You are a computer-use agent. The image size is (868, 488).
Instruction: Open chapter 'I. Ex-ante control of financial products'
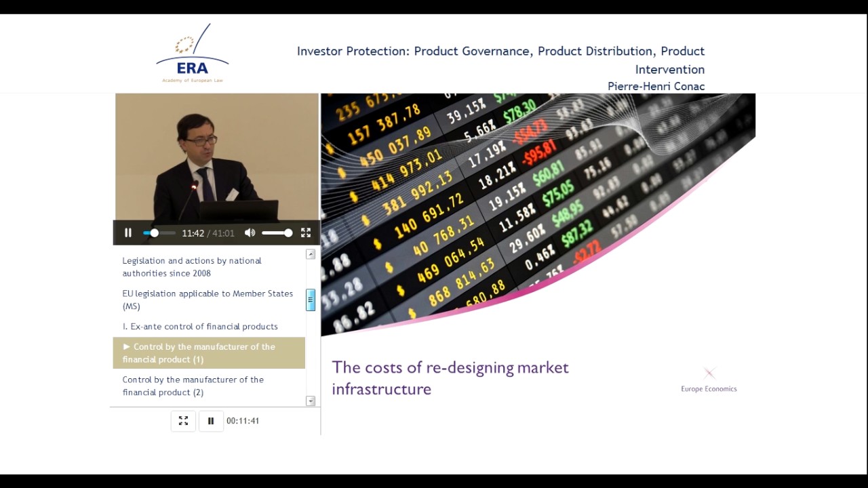pyautogui.click(x=209, y=327)
